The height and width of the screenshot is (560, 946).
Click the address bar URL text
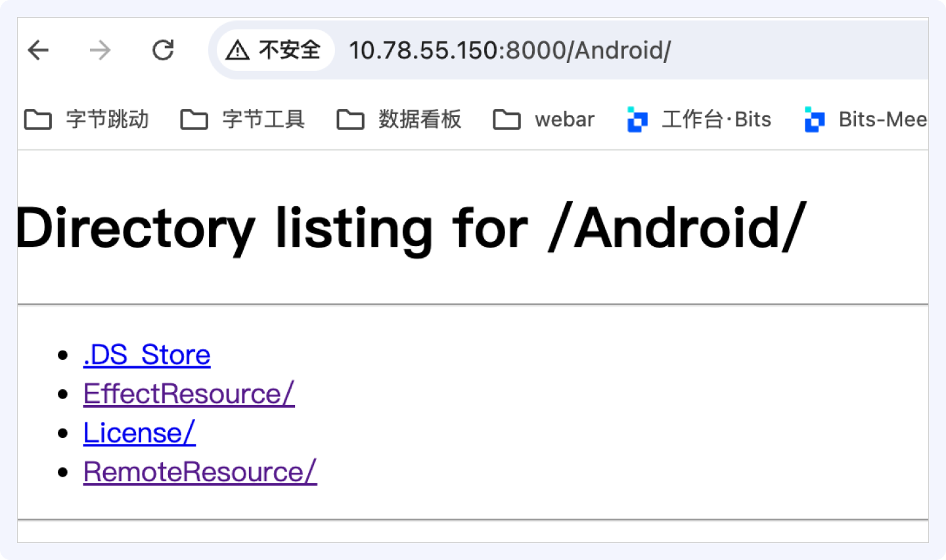[510, 51]
